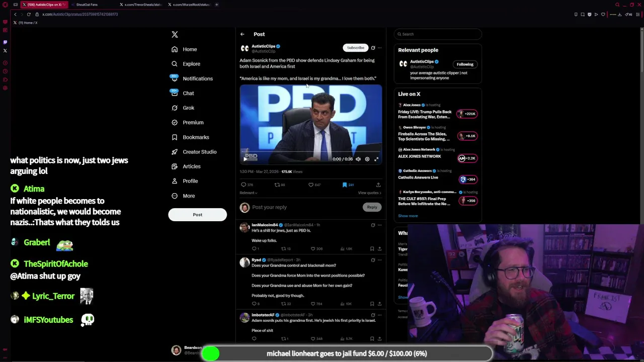Open Alex Jones Friday LIVE broadcast
Viewport: 644px width, 362px height.
coord(438,112)
